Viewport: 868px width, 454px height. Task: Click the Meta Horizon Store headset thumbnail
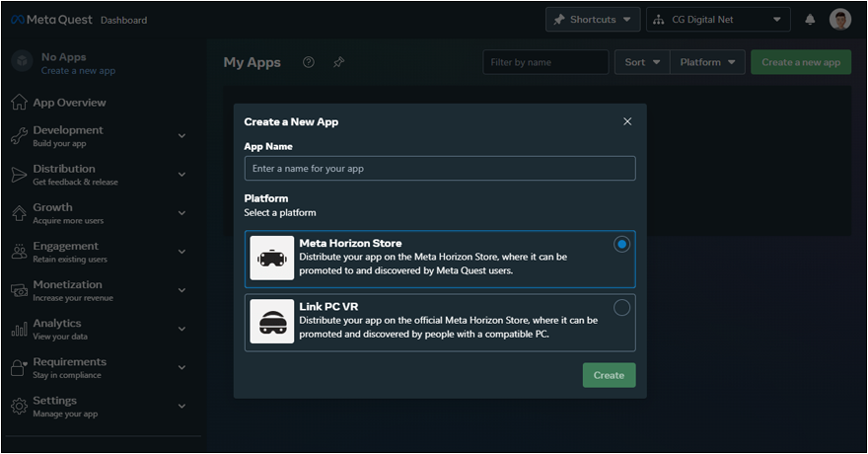pos(272,258)
